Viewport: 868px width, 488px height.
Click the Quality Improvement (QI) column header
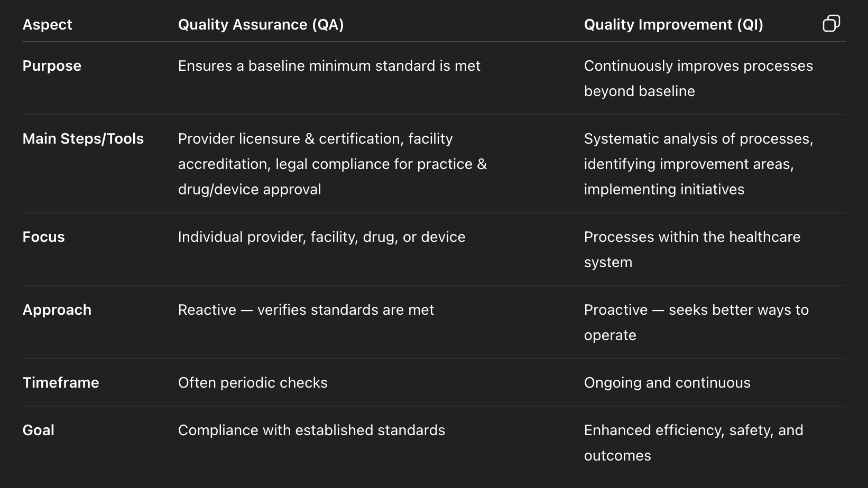(673, 24)
